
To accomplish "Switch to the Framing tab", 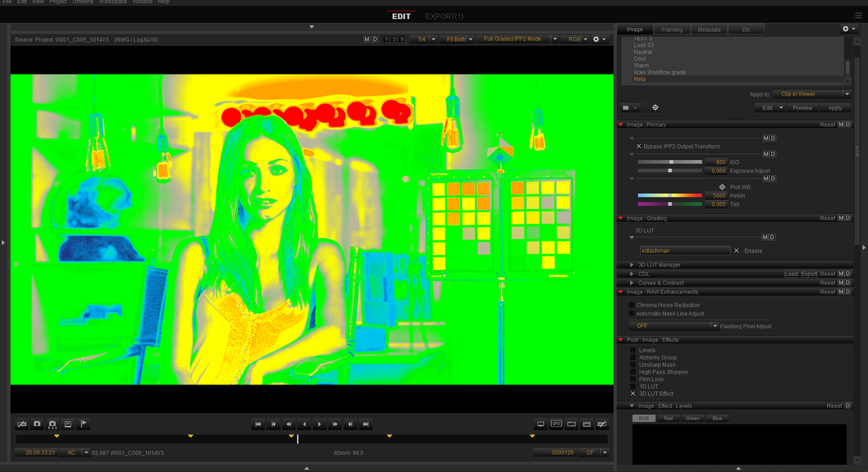I will click(x=672, y=29).
